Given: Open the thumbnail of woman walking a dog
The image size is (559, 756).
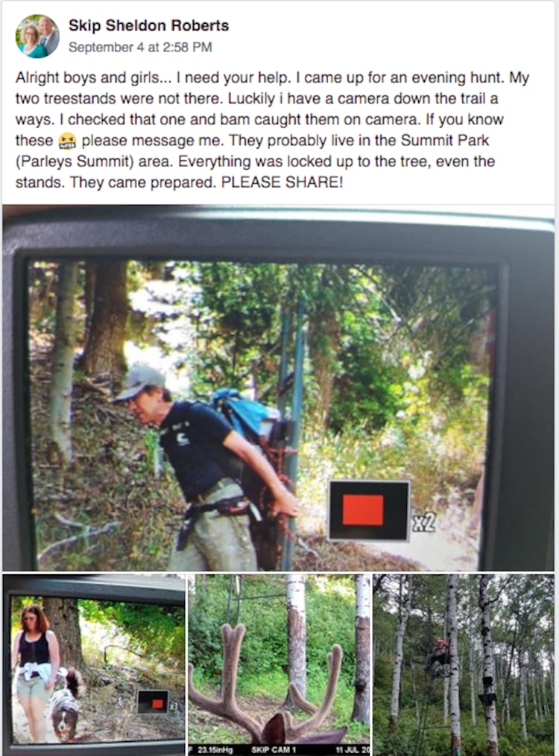Looking at the screenshot, I should pyautogui.click(x=94, y=664).
